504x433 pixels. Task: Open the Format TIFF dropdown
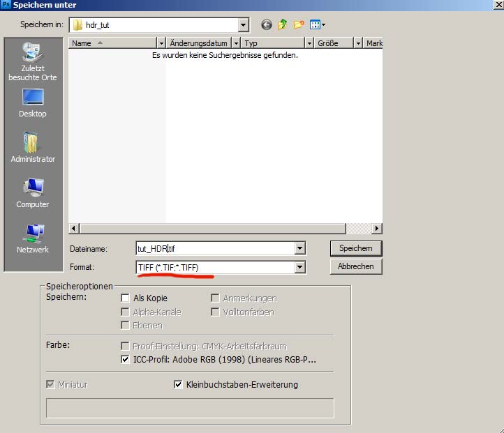pyautogui.click(x=300, y=267)
